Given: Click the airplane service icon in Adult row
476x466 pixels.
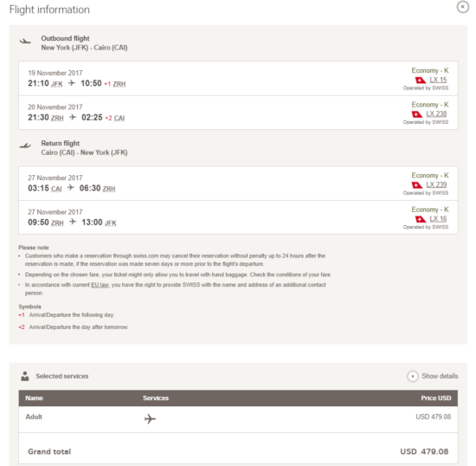Looking at the screenshot, I should pyautogui.click(x=150, y=418).
